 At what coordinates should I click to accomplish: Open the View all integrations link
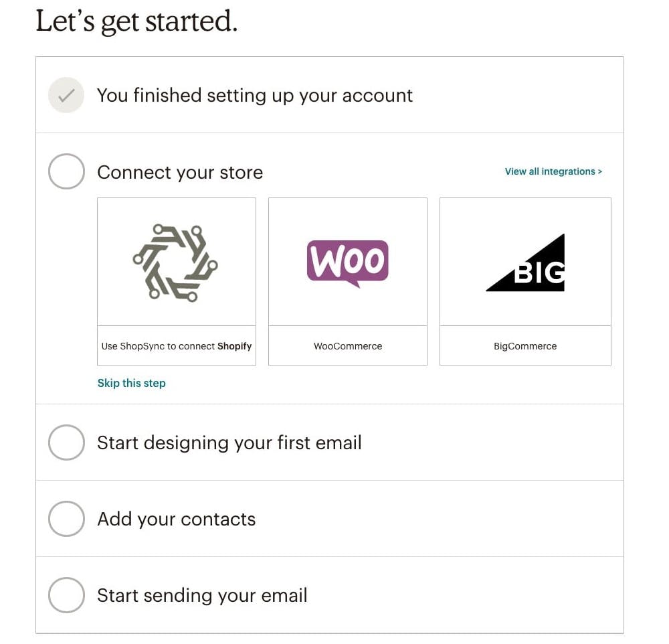(550, 171)
